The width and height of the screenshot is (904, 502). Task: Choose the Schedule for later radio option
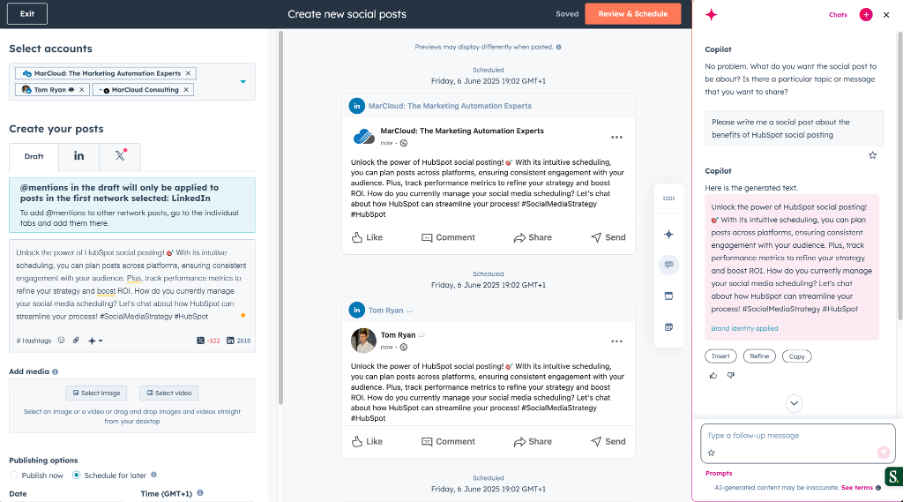tap(76, 475)
